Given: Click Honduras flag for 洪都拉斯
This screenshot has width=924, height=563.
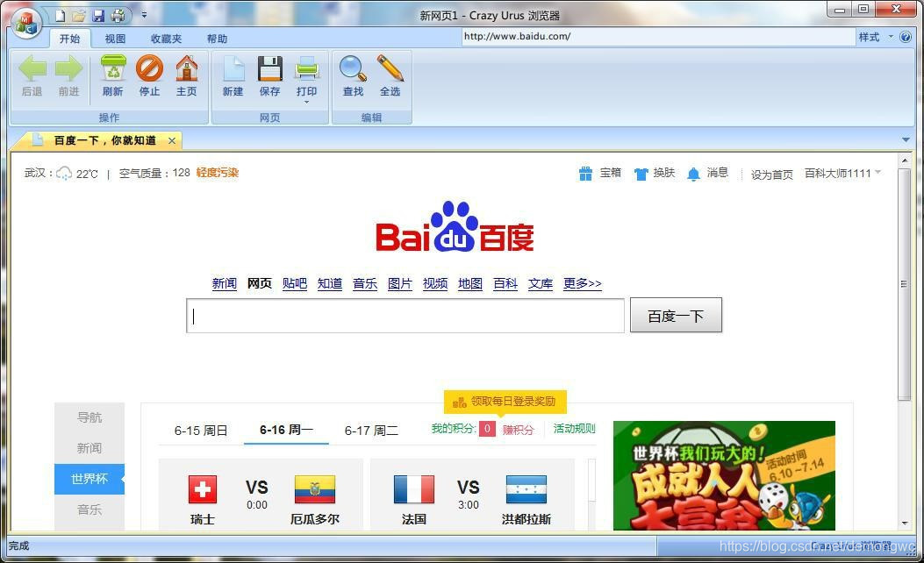Looking at the screenshot, I should (x=526, y=488).
